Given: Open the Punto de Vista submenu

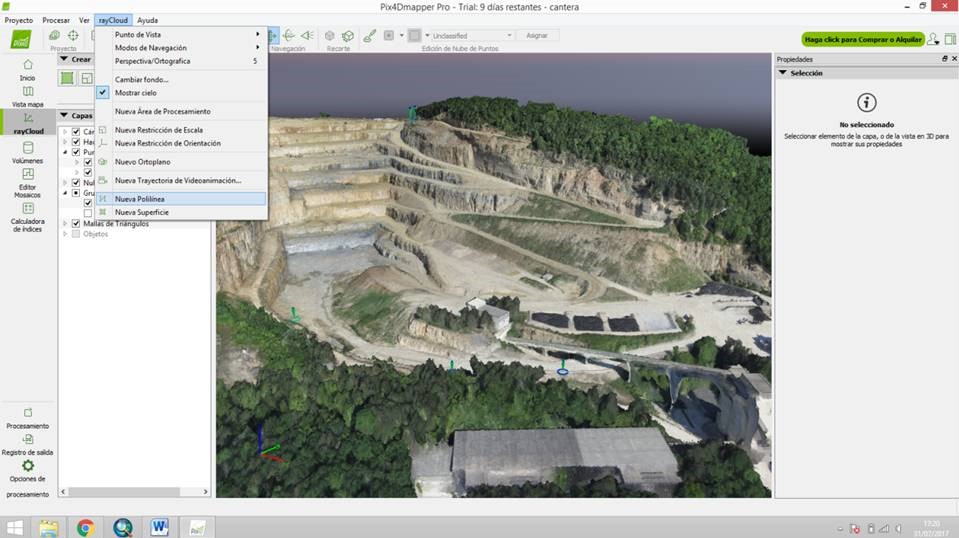Looking at the screenshot, I should (x=182, y=34).
